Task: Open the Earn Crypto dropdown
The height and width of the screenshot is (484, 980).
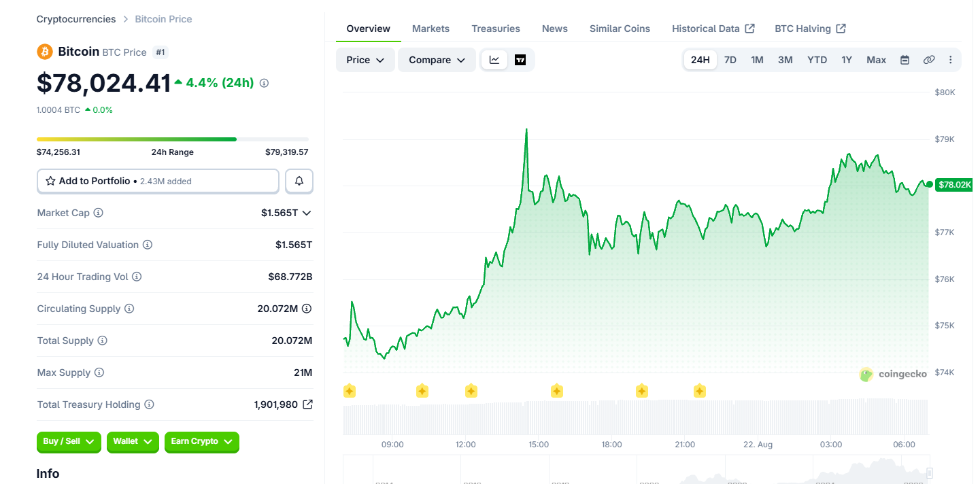Action: [x=202, y=442]
